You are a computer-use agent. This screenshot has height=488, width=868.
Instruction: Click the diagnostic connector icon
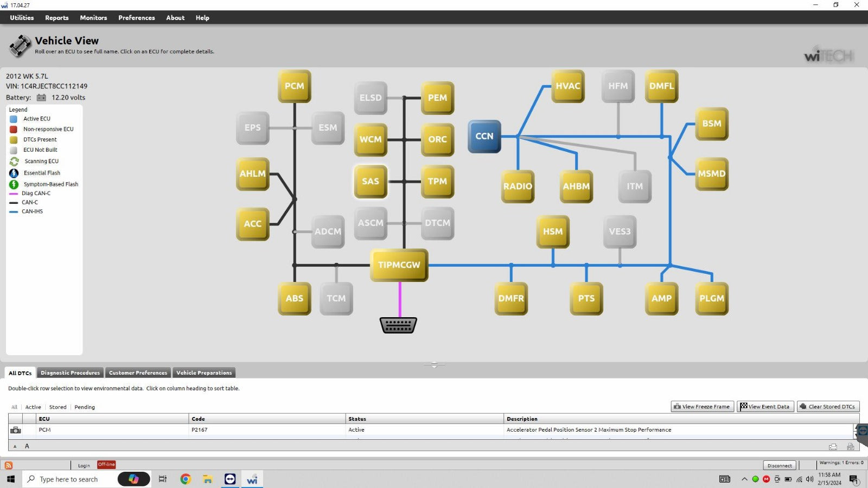(398, 325)
